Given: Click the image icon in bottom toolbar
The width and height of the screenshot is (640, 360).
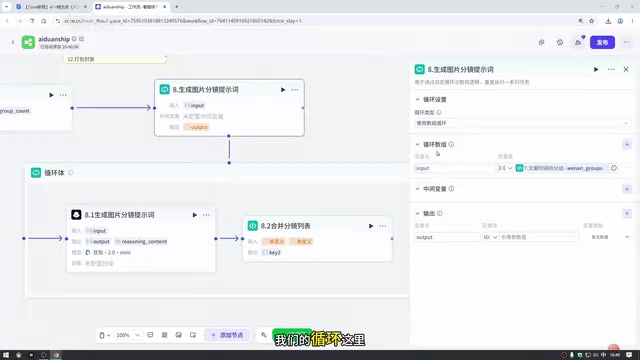Looking at the screenshot, I should 179,335.
